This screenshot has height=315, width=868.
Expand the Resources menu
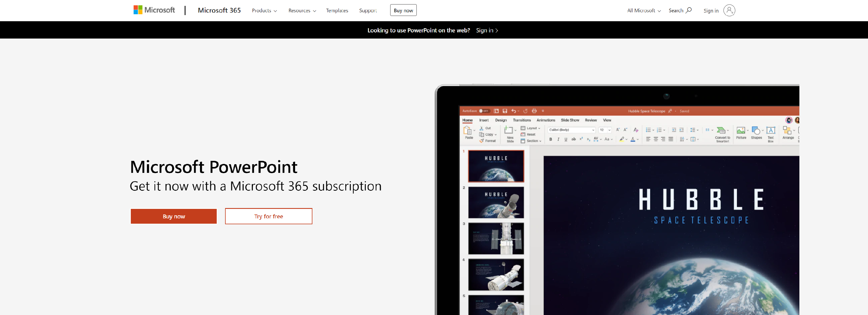pos(302,10)
